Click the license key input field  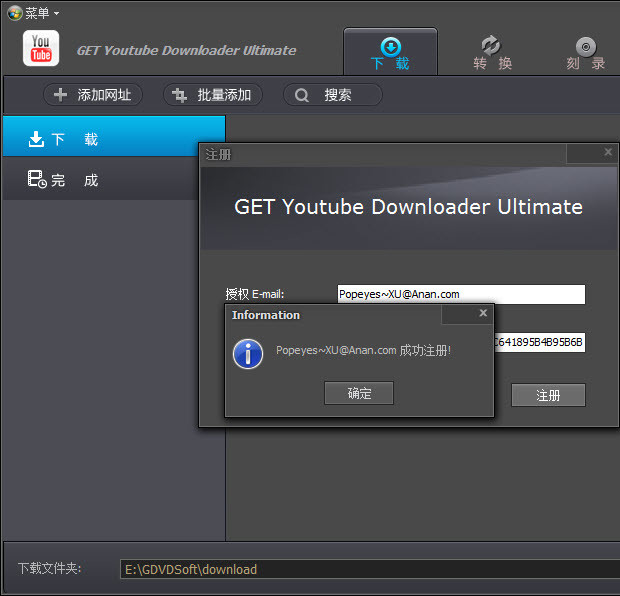(x=539, y=342)
